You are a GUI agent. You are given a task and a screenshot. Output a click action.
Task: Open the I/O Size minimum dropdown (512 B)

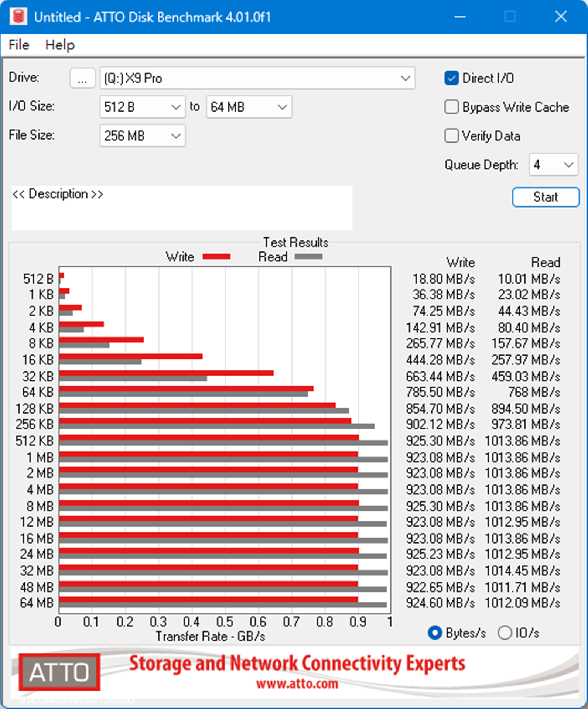tap(142, 107)
